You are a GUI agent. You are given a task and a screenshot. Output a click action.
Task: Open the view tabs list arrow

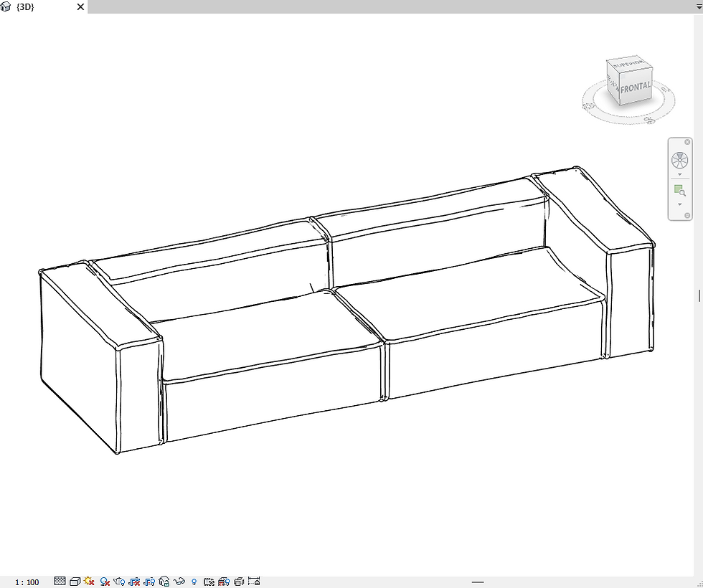click(x=699, y=6)
